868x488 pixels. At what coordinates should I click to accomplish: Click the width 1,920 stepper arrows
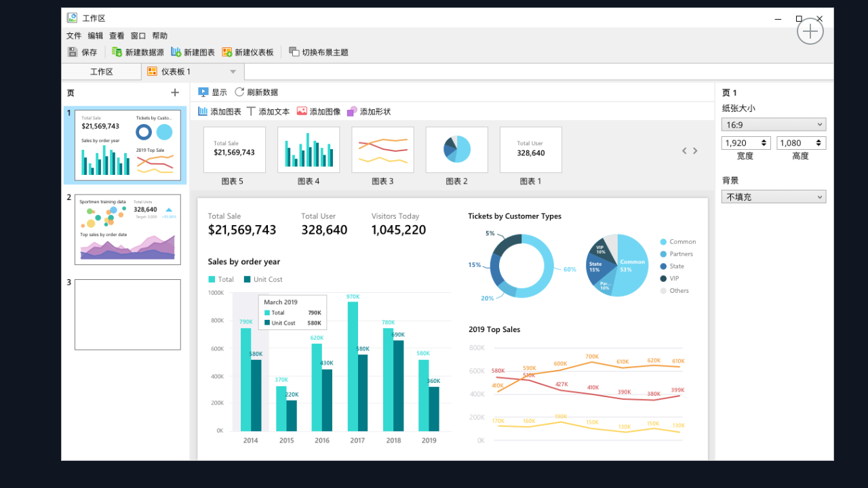click(765, 143)
